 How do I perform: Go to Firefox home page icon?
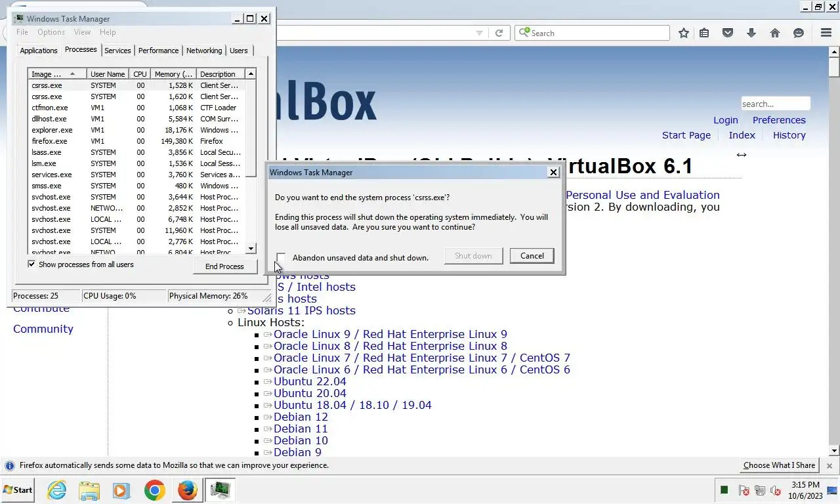[775, 33]
